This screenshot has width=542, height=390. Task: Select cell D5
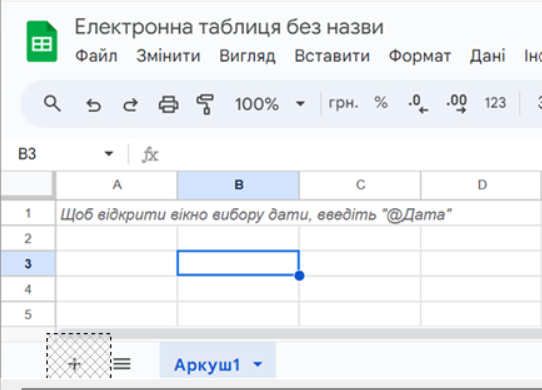pos(482,314)
